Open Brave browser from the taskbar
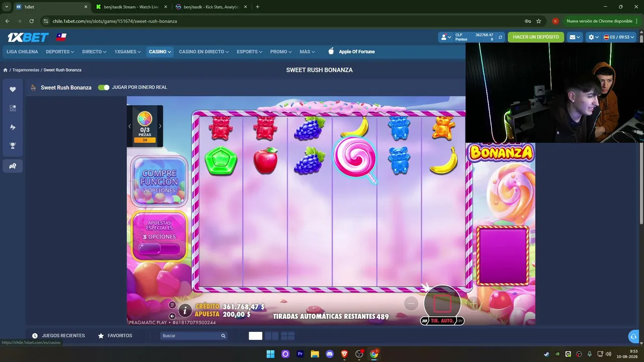 coord(344,354)
